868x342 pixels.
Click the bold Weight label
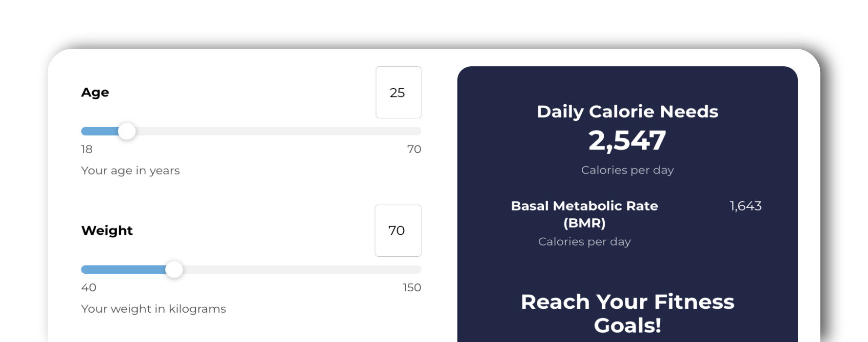click(x=107, y=230)
